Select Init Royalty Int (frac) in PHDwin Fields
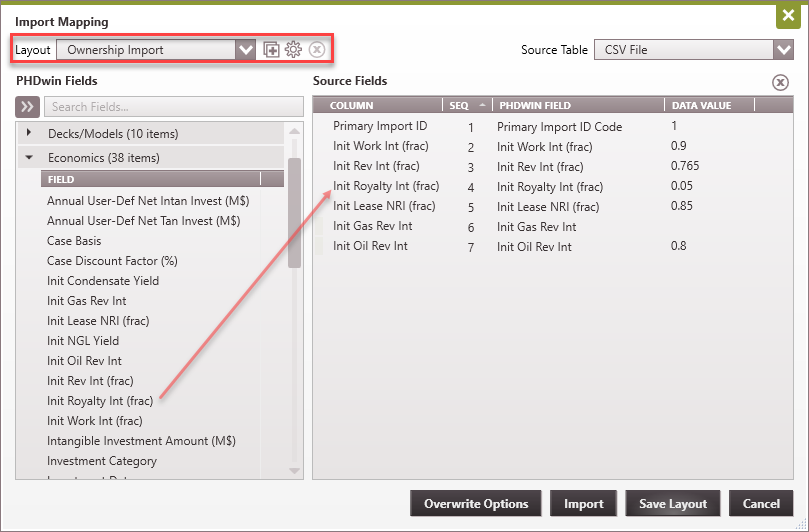The height and width of the screenshot is (532, 809). tap(100, 401)
